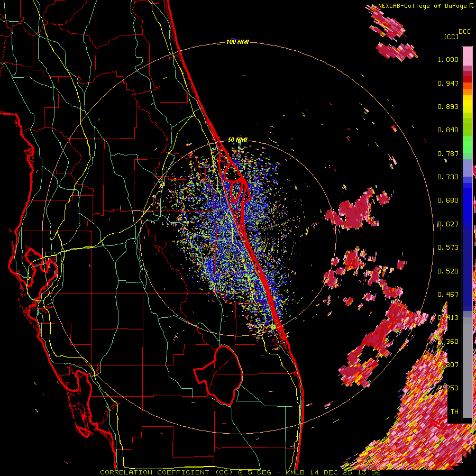
Task: Click the 0.573 legend value
Action: (448, 248)
